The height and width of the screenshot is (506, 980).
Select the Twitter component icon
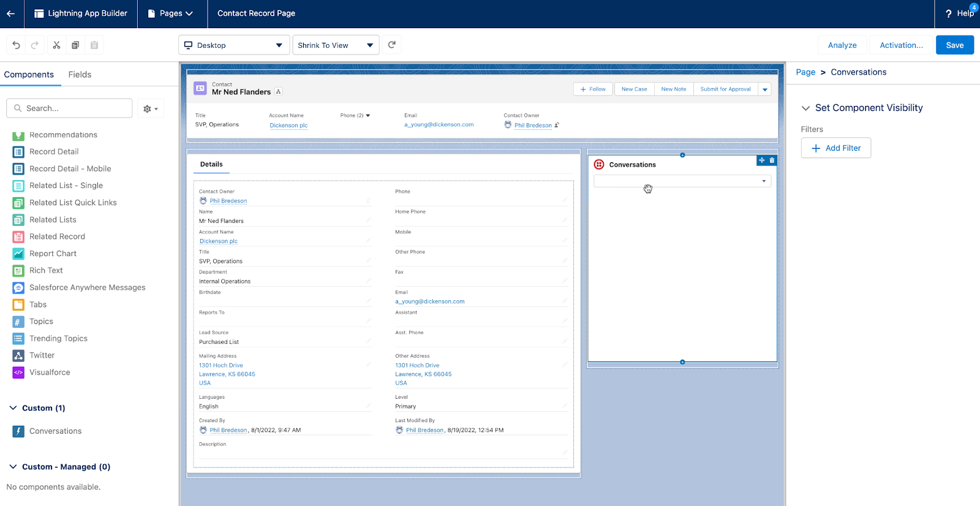(x=18, y=355)
